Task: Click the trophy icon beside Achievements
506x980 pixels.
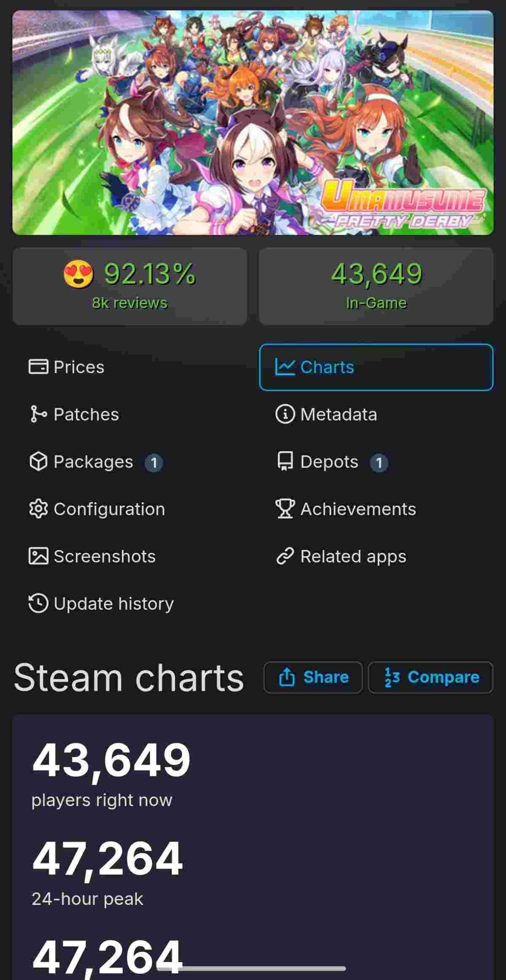Action: pos(285,509)
